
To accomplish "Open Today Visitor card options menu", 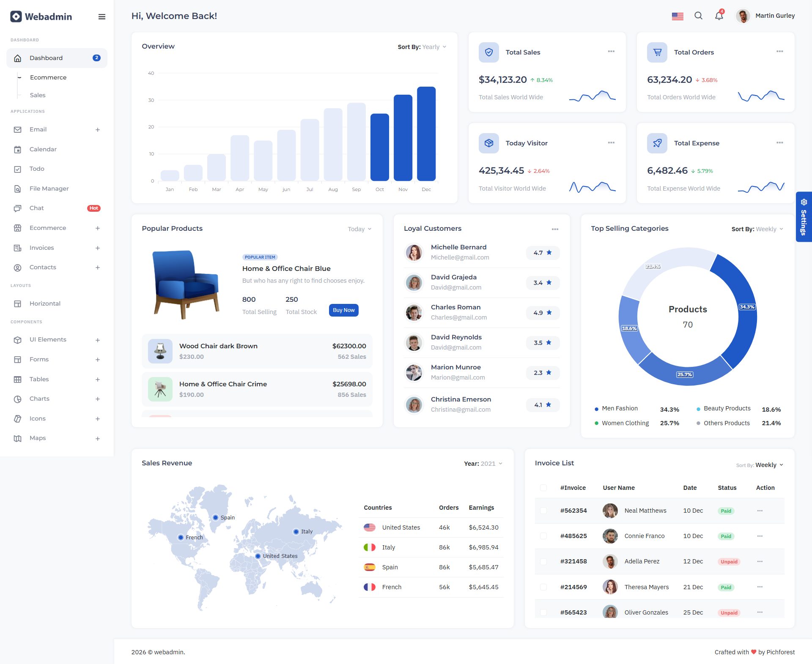I will click(x=611, y=143).
